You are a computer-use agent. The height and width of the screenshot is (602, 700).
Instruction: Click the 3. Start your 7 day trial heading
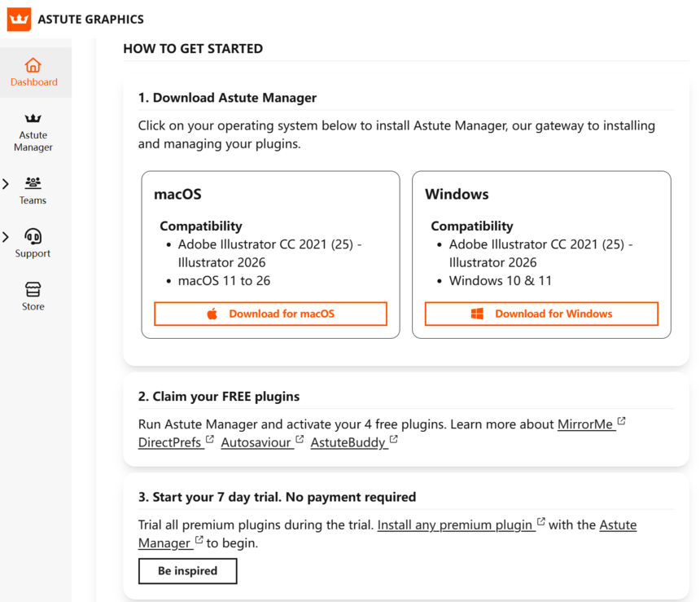(x=277, y=497)
